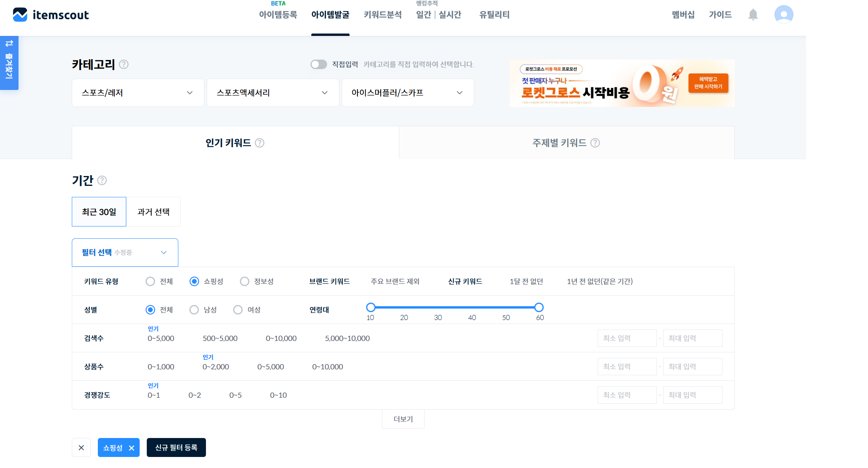Image resolution: width=868 pixels, height=468 pixels.
Task: Click 검색수 최소 입력 field
Action: pyautogui.click(x=627, y=338)
